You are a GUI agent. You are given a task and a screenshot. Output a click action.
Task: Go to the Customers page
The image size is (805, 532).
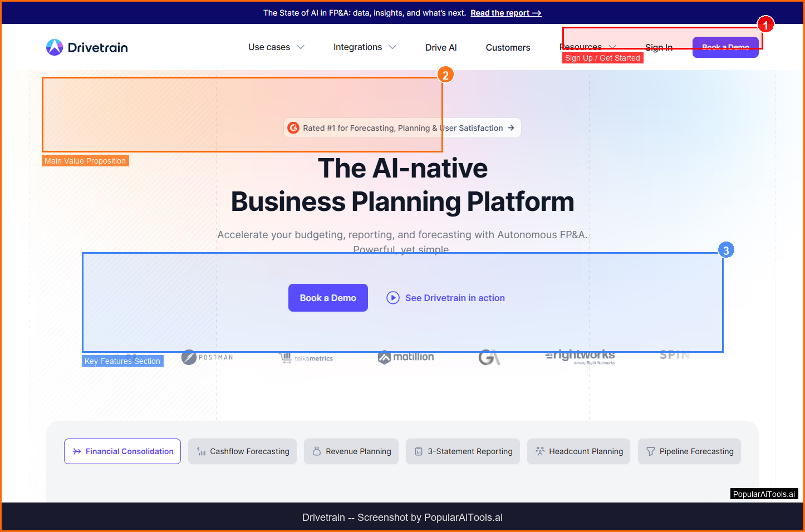click(x=508, y=47)
